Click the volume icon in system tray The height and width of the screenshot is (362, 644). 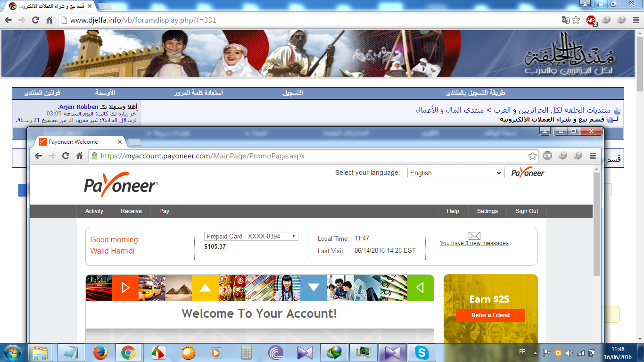click(x=570, y=353)
